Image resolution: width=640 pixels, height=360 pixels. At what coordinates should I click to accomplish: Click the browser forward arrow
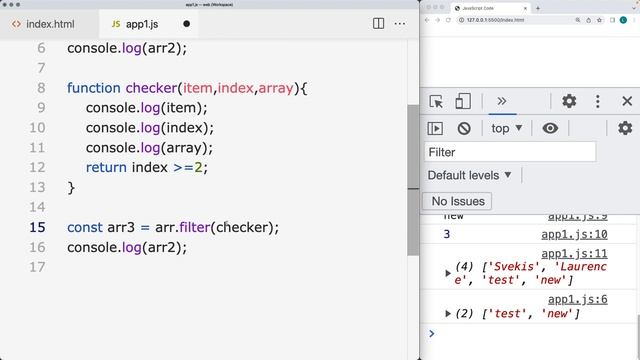coord(438,20)
